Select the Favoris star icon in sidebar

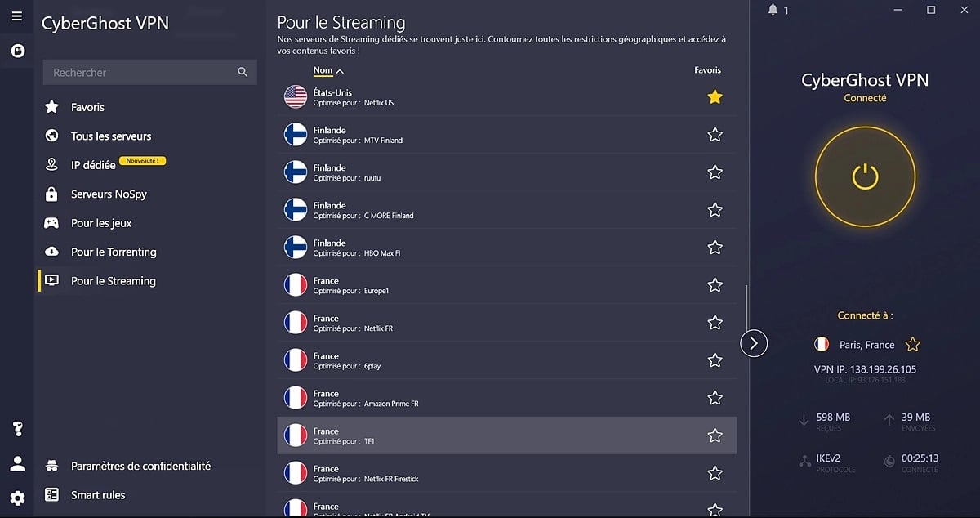[x=51, y=106]
